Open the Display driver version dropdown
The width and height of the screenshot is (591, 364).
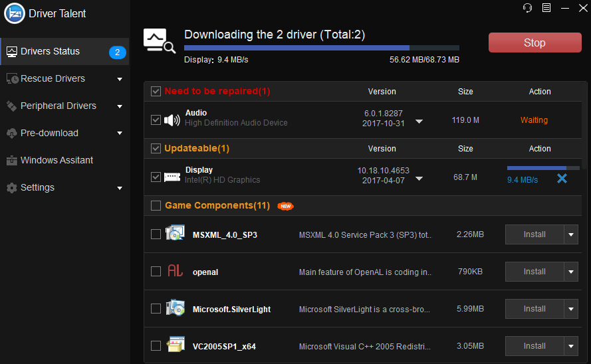coord(419,179)
